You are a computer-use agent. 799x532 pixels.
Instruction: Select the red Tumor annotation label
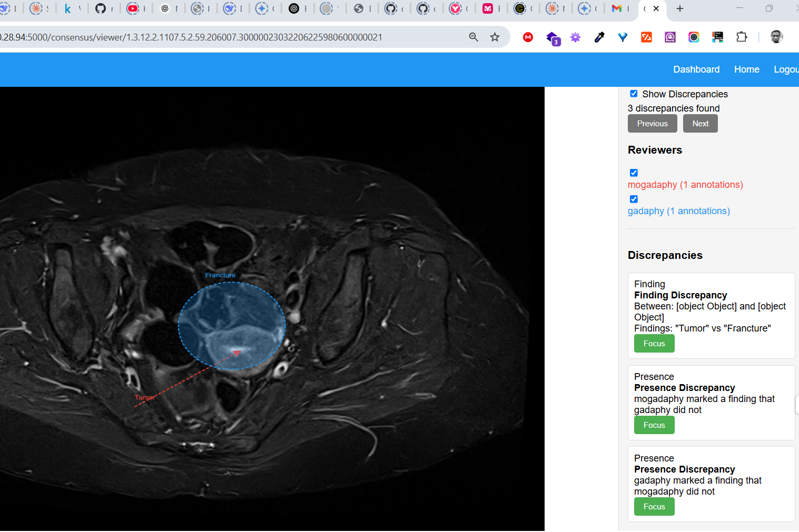(x=144, y=397)
